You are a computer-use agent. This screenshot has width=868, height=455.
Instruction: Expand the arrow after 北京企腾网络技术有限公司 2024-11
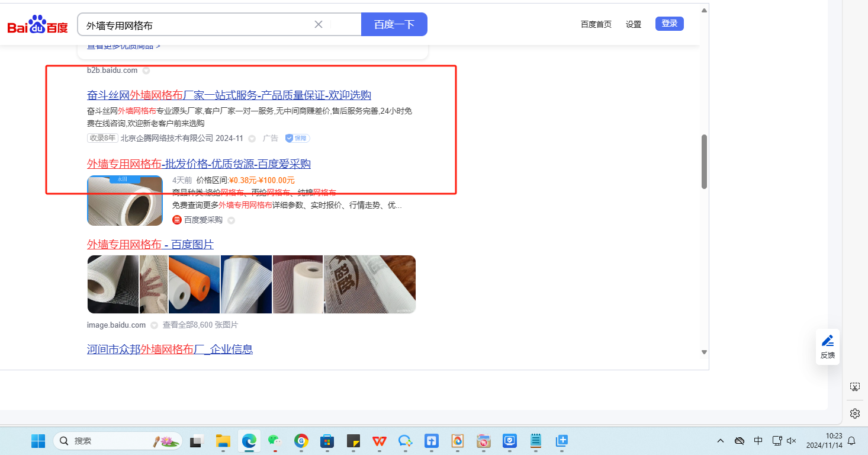(x=252, y=139)
